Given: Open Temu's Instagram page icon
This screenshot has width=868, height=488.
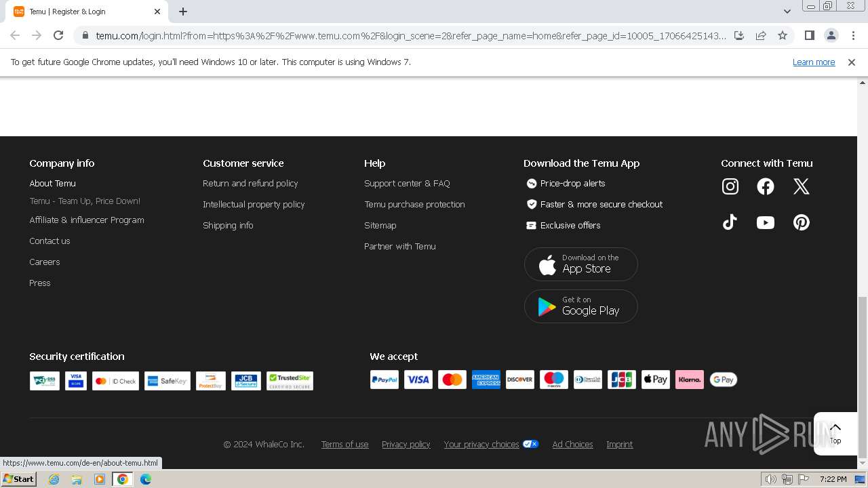Looking at the screenshot, I should (x=730, y=186).
